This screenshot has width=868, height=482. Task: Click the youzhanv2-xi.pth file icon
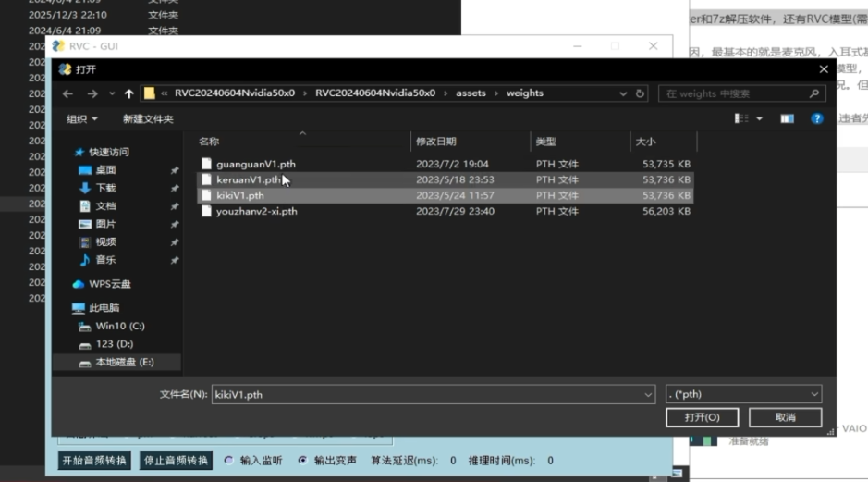pyautogui.click(x=206, y=211)
